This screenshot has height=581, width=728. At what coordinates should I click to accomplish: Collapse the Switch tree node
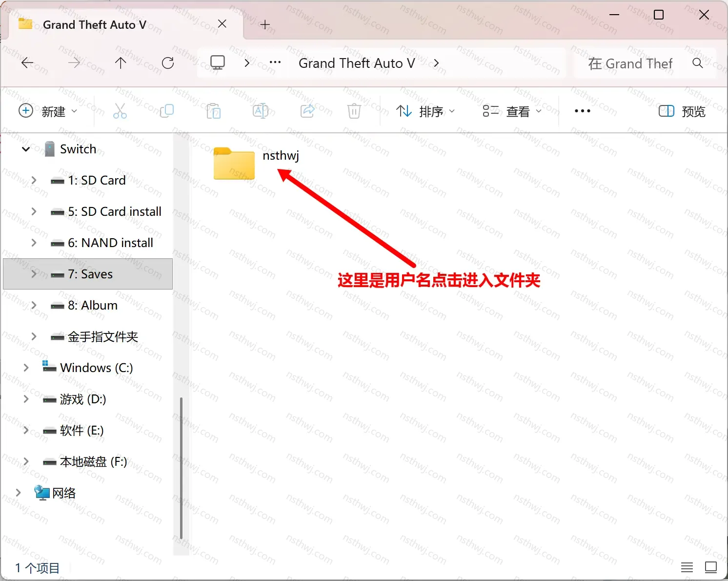coord(26,149)
